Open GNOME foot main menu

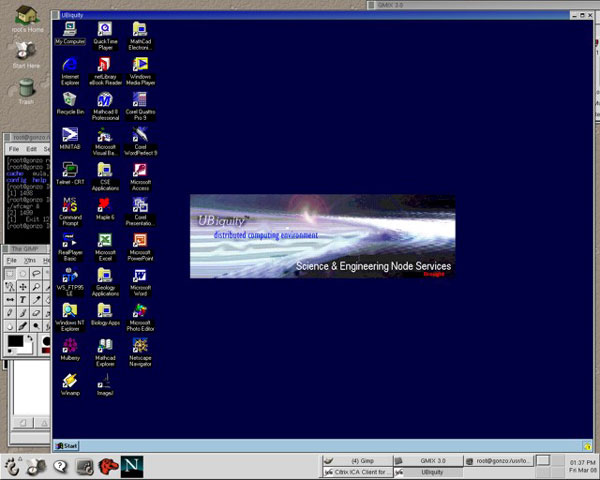[x=11, y=467]
